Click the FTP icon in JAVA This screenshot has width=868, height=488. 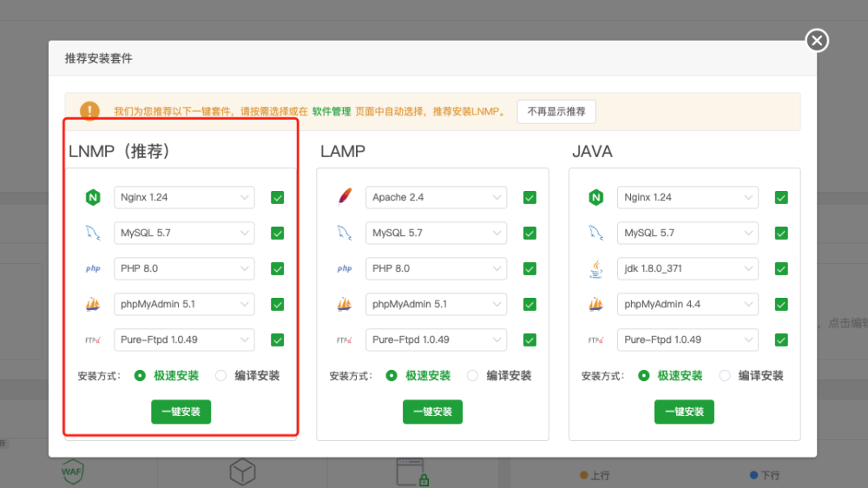pyautogui.click(x=596, y=340)
